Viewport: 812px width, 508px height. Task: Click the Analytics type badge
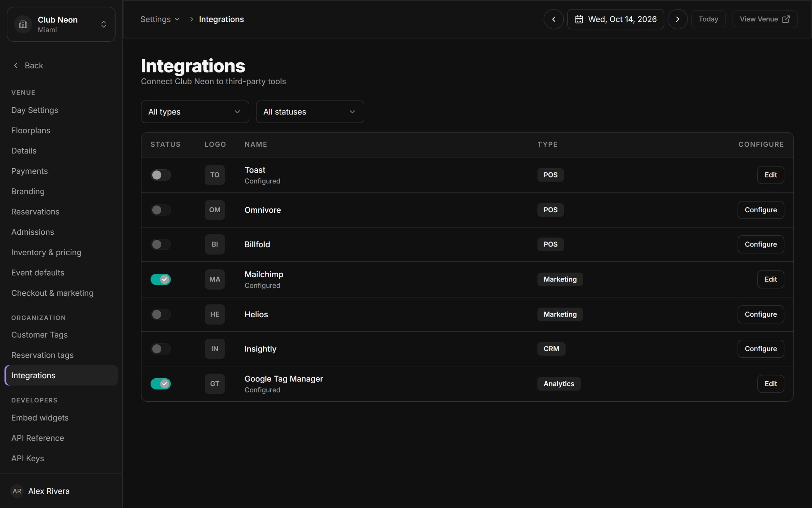point(559,384)
